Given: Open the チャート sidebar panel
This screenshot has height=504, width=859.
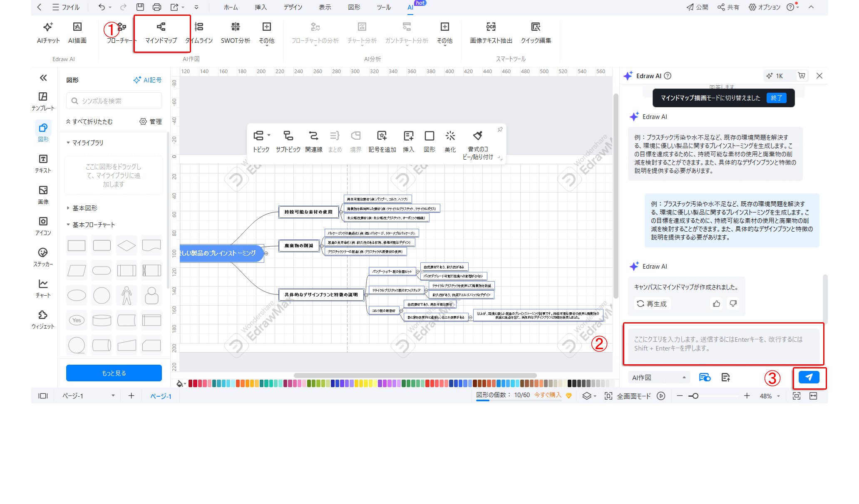Looking at the screenshot, I should point(43,289).
